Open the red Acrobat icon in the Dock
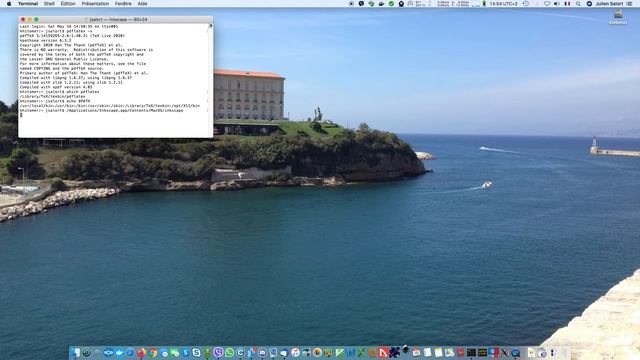The width and height of the screenshot is (640, 360). (x=383, y=352)
